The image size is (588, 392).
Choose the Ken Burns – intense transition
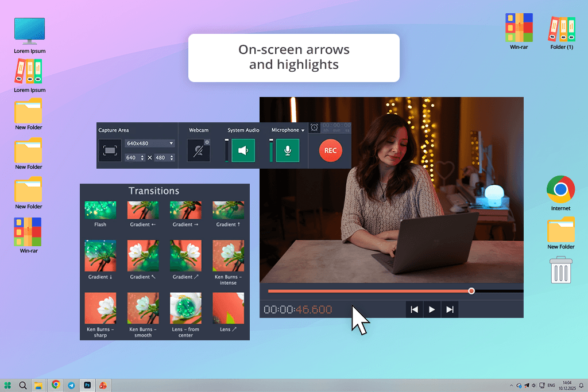click(x=229, y=255)
